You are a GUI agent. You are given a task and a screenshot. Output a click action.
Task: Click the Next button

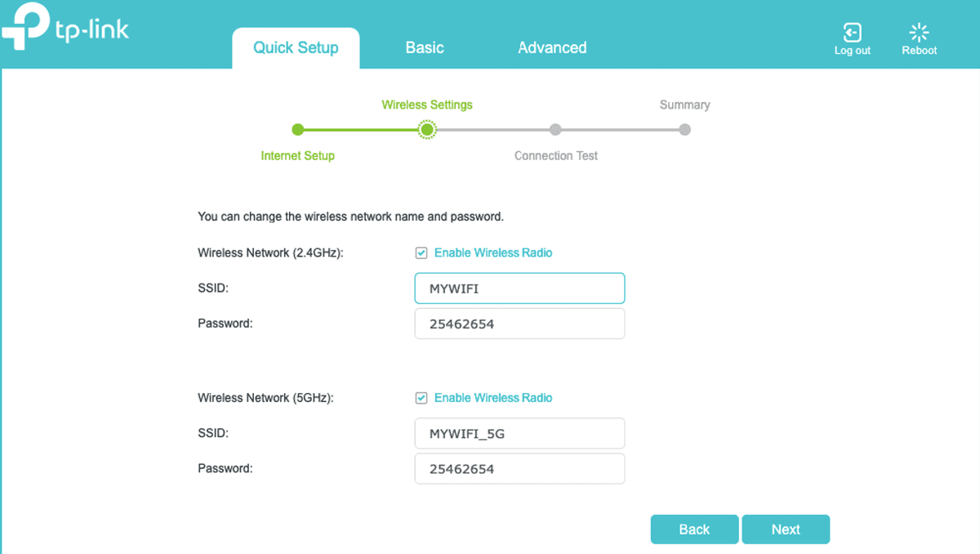pyautogui.click(x=785, y=529)
